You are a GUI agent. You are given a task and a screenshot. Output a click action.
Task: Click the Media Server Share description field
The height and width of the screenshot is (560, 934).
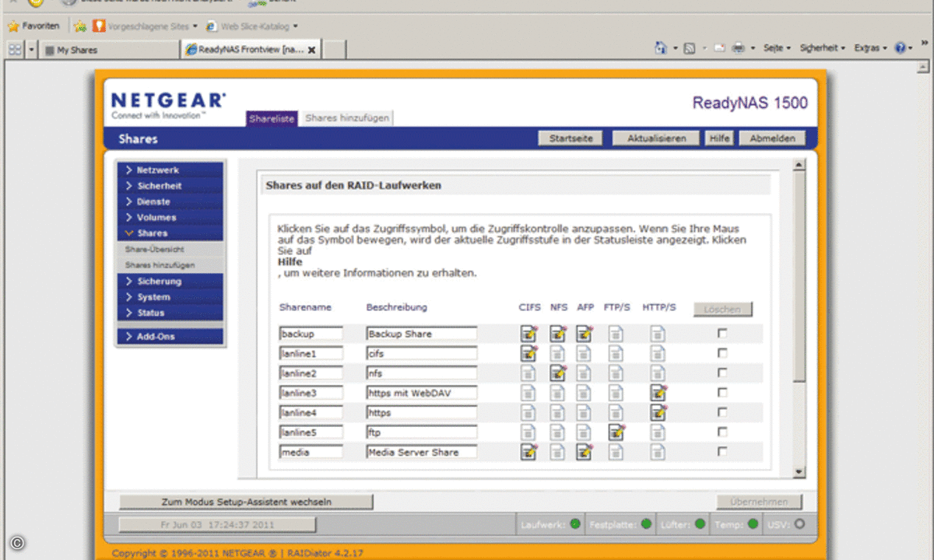[422, 452]
